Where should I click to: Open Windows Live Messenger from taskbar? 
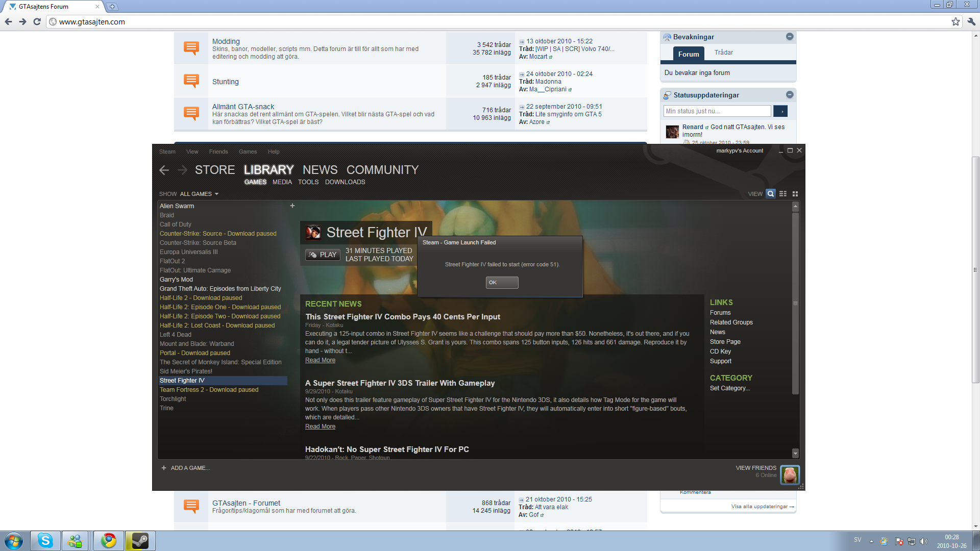coord(75,541)
